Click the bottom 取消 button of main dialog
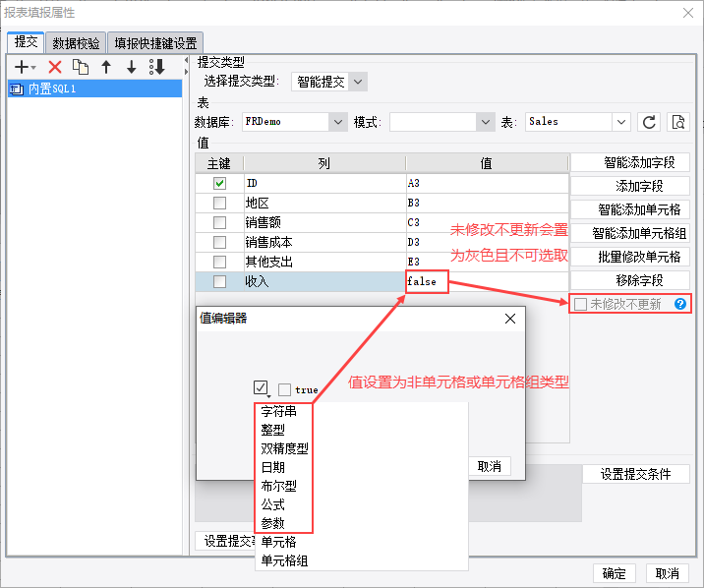The width and height of the screenshot is (704, 588). (x=668, y=573)
